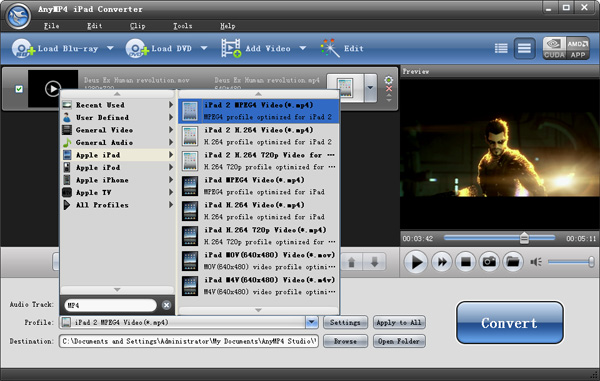Viewport: 600px width, 381px height.
Task: Open the output format dropdown arrow on file row
Action: click(370, 88)
